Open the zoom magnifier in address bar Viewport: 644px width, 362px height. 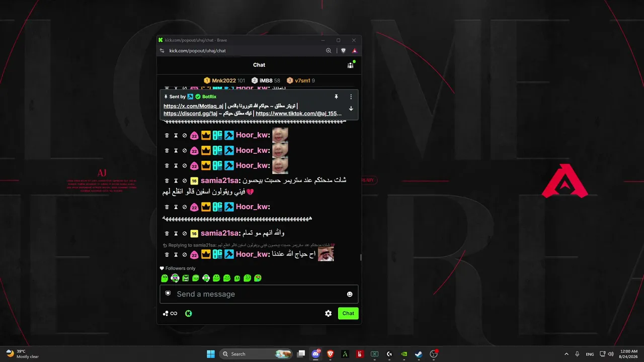point(329,51)
